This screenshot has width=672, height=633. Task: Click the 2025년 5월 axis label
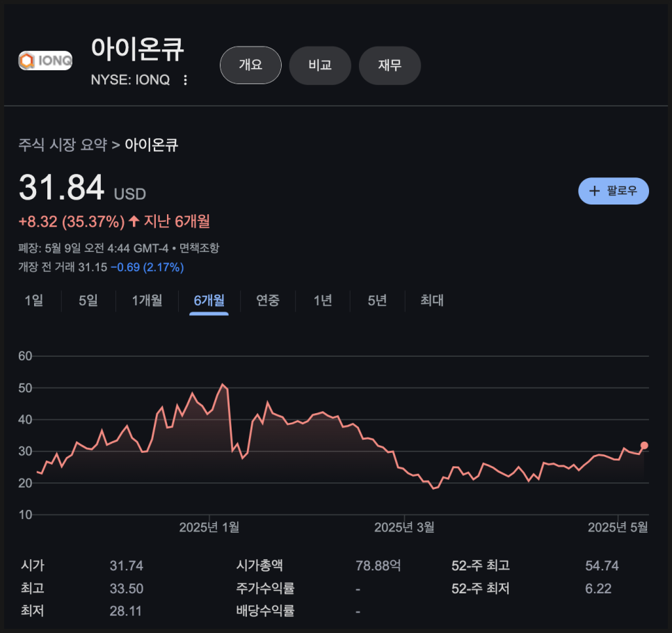click(618, 527)
